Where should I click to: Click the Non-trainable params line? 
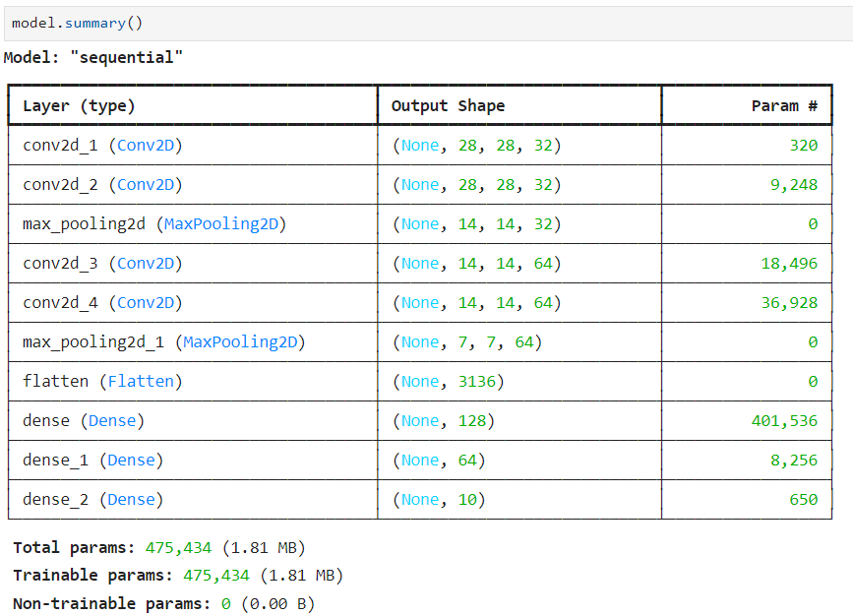click(163, 603)
